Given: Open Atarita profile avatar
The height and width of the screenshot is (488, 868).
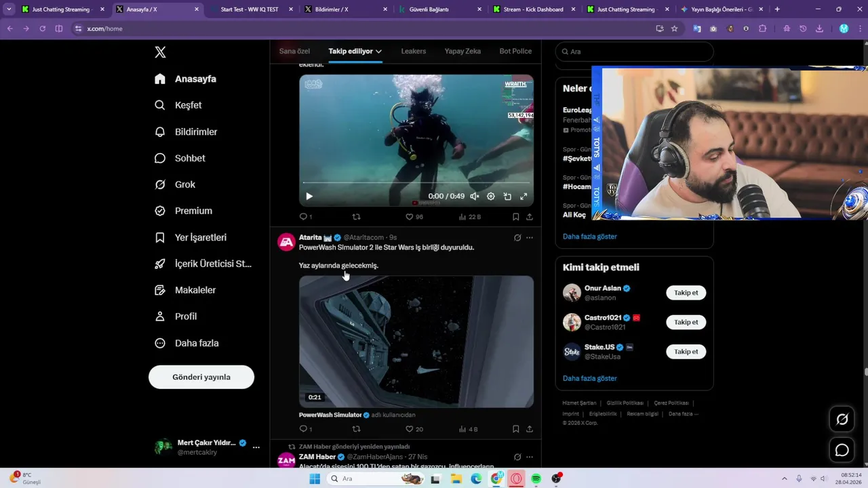Looking at the screenshot, I should (287, 242).
